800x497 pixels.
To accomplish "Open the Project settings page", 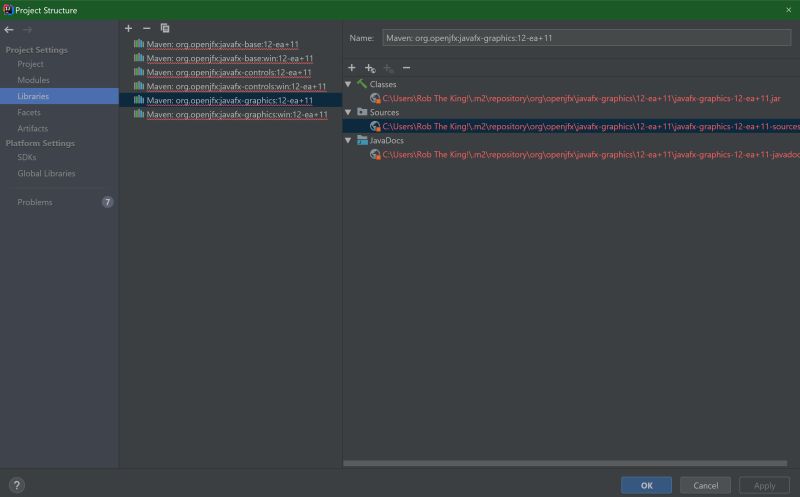I will tap(30, 64).
